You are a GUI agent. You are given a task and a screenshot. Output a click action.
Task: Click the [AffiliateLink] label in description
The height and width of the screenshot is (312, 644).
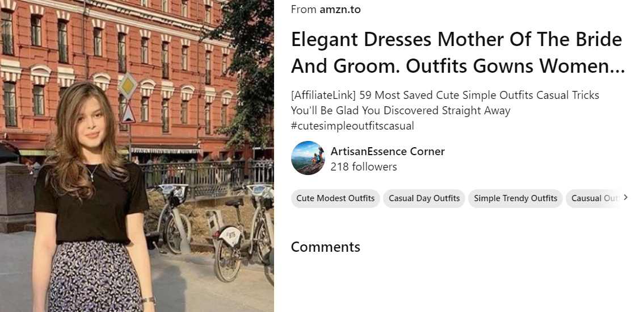coord(319,95)
